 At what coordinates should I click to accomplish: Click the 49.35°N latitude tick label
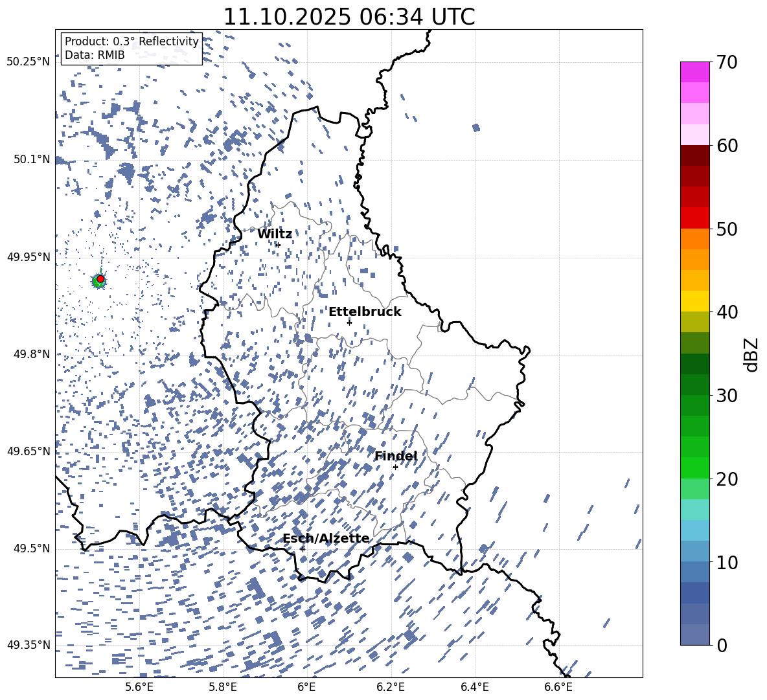tap(29, 645)
